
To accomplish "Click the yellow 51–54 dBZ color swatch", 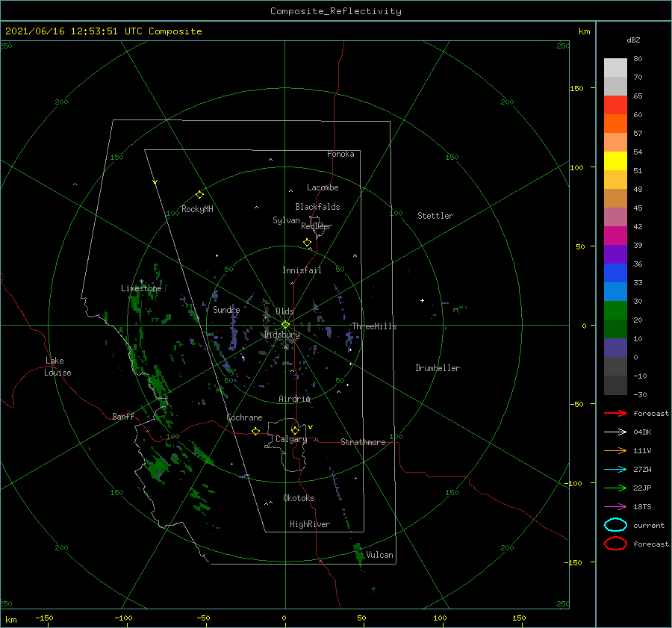I will click(615, 161).
